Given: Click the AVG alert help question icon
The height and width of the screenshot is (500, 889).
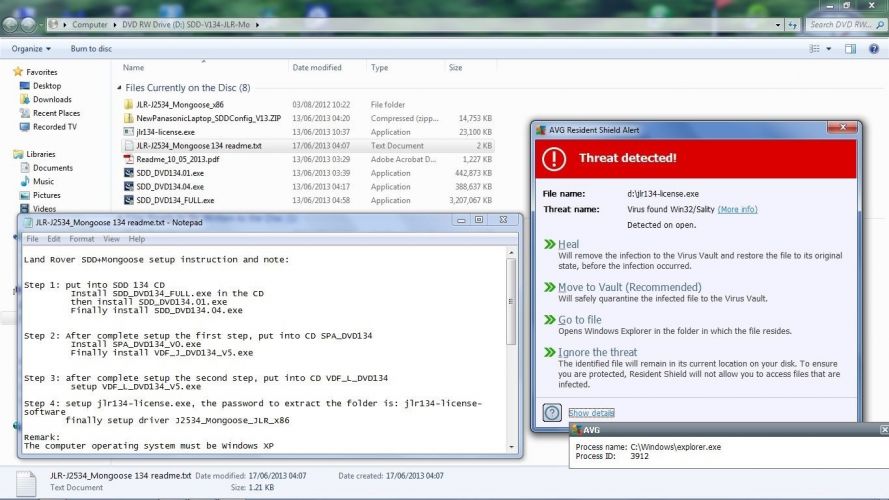Looking at the screenshot, I should click(x=552, y=412).
